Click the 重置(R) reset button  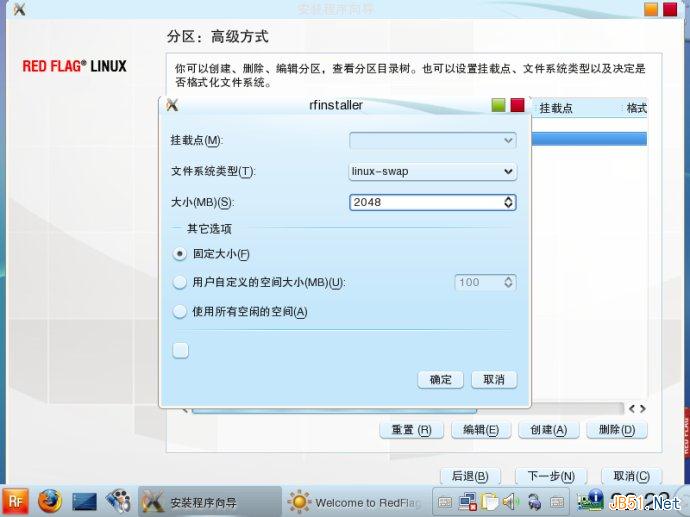point(411,430)
